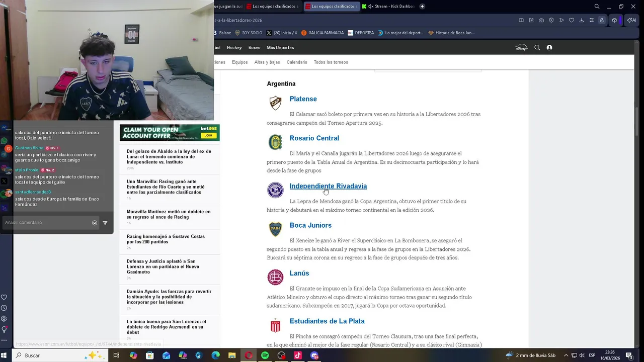
Task: Click the JOIN button in bet365 ad
Action: pyautogui.click(x=208, y=136)
